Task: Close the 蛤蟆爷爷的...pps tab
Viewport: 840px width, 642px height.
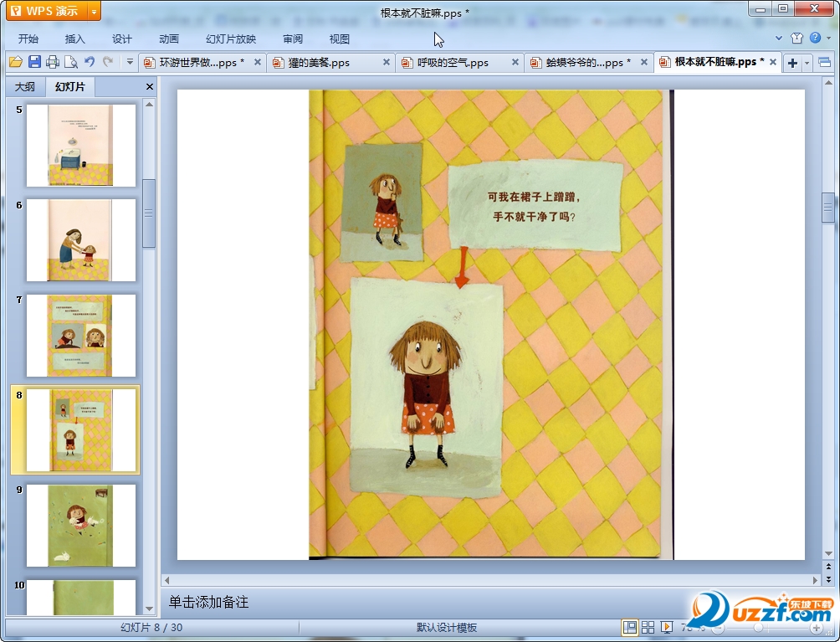Action: pyautogui.click(x=644, y=62)
